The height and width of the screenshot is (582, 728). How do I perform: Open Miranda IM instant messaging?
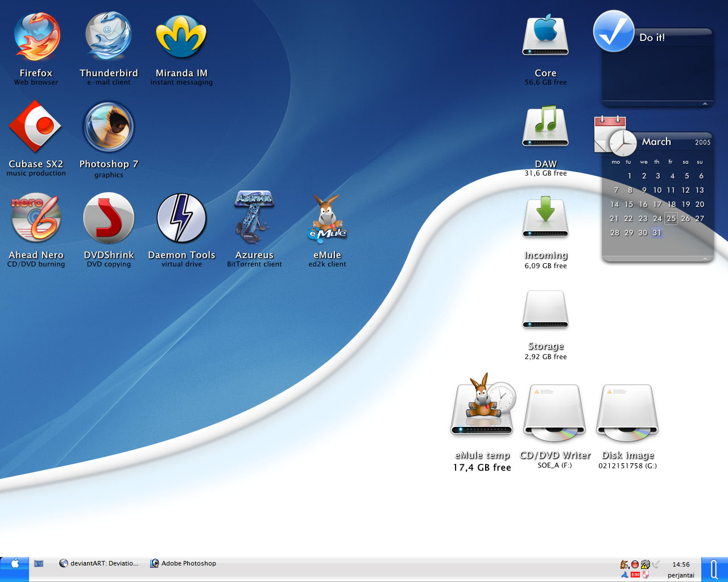pyautogui.click(x=181, y=36)
